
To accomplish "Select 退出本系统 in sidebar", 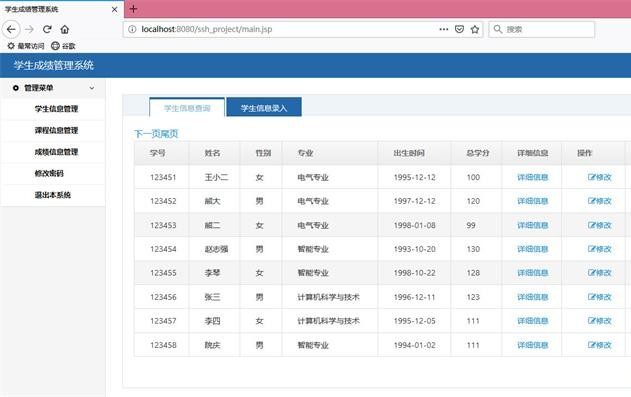I will click(x=53, y=195).
